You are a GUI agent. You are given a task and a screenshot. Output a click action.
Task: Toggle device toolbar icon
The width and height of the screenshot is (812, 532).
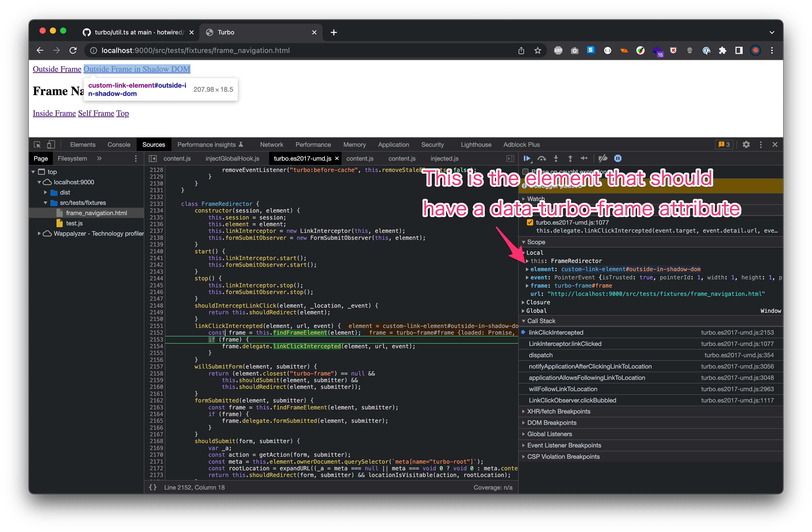pyautogui.click(x=51, y=145)
